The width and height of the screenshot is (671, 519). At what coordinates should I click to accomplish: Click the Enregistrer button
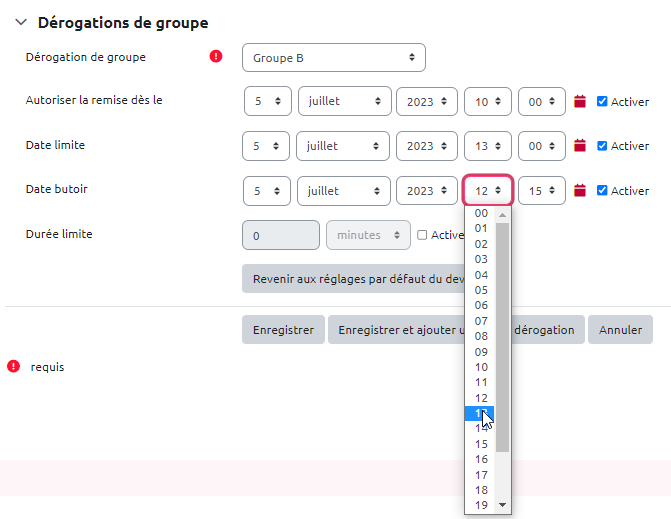pos(283,330)
